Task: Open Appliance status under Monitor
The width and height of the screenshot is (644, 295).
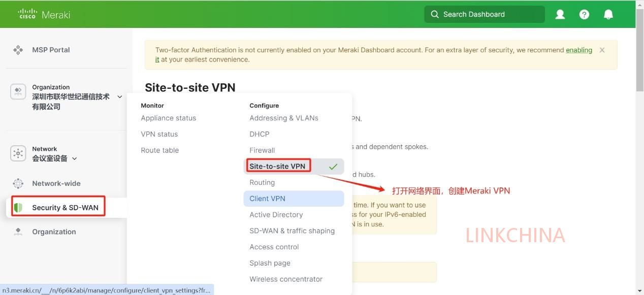Action: coord(169,118)
